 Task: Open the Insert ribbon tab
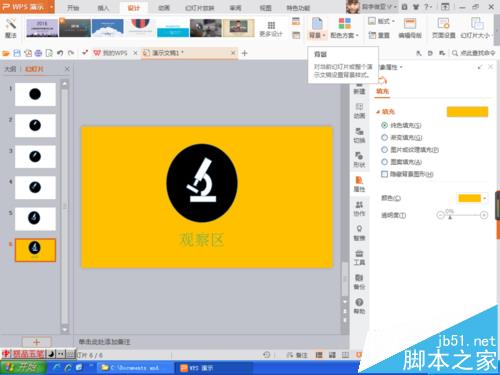pos(103,8)
